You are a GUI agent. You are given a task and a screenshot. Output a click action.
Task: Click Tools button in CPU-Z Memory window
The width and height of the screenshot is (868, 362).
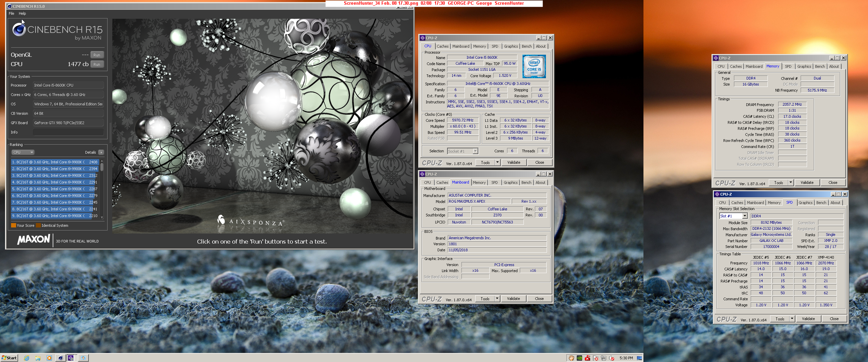tap(779, 183)
